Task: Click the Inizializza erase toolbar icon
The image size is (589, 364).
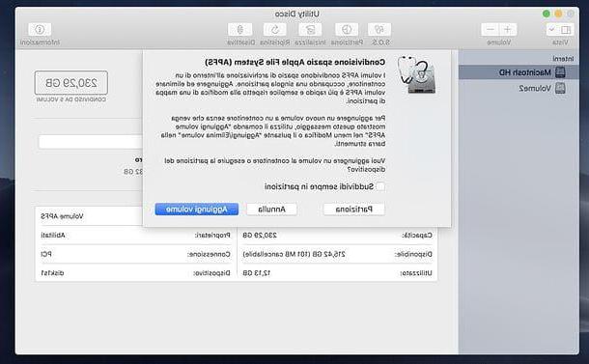Action: point(310,29)
